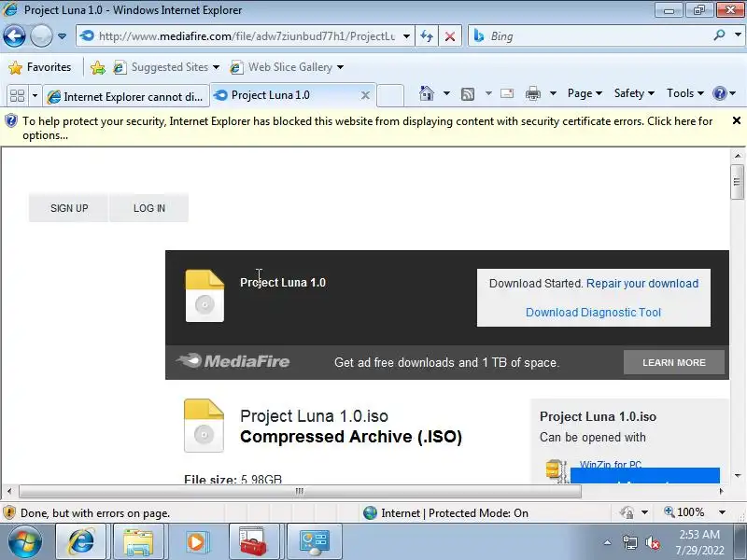Click the scroll up arrow
This screenshot has height=560, width=747.
738,156
